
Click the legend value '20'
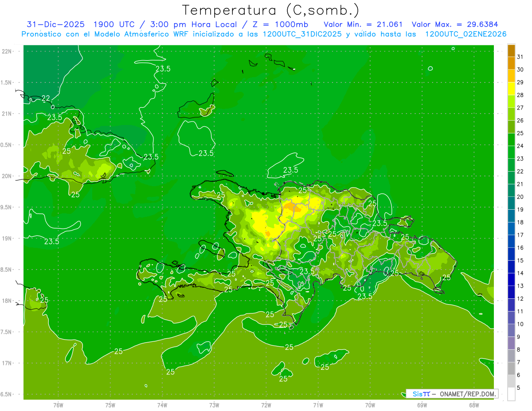point(520,197)
